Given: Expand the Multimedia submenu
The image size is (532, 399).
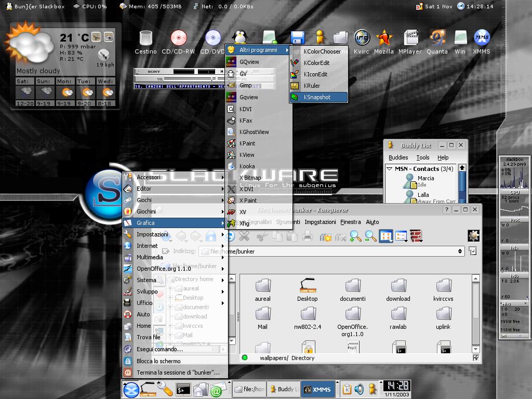Looking at the screenshot, I should click(x=175, y=257).
